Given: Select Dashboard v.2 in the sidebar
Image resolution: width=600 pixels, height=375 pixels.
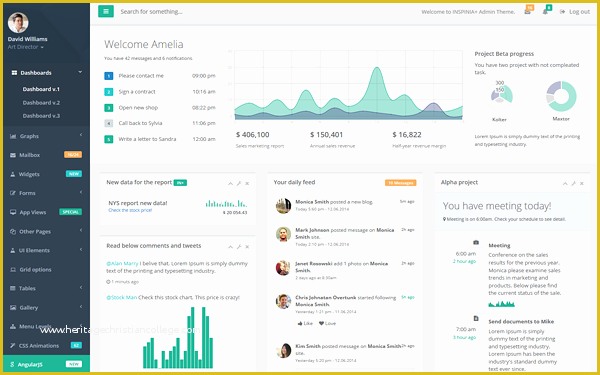Looking at the screenshot, I should (41, 103).
